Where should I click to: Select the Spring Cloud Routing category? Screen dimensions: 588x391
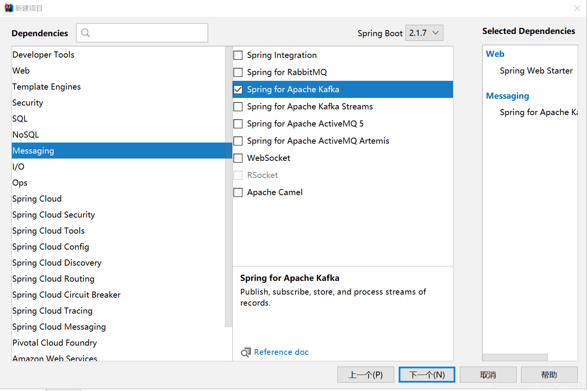coord(119,279)
